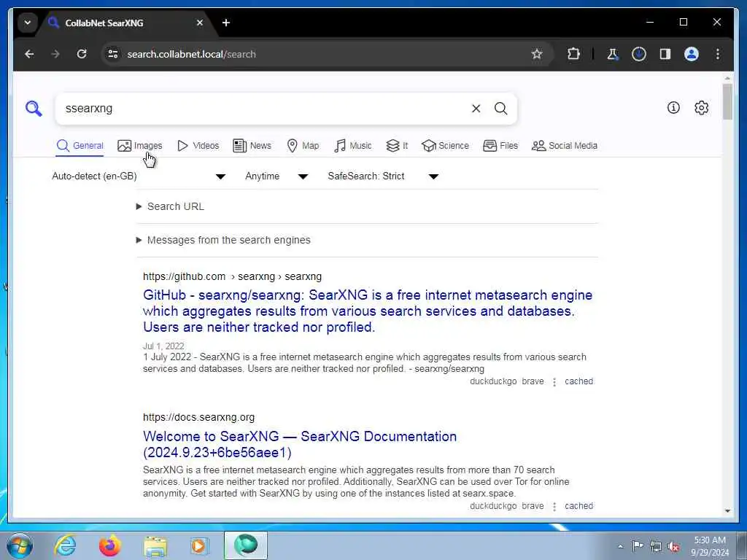
Task: Open the circular clock extension icon in the toolbar
Action: point(639,54)
